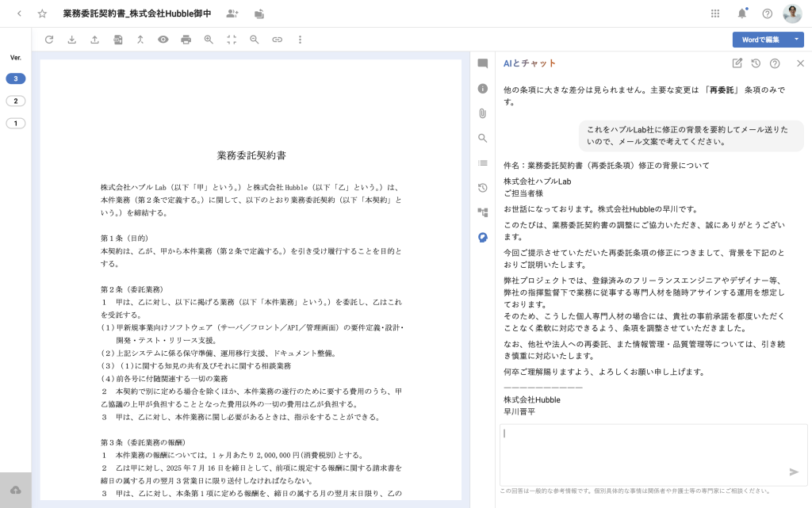Viewport: 812px width, 508px height.
Task: Click the user message bubble about ハブルLab社
Action: pos(691,136)
